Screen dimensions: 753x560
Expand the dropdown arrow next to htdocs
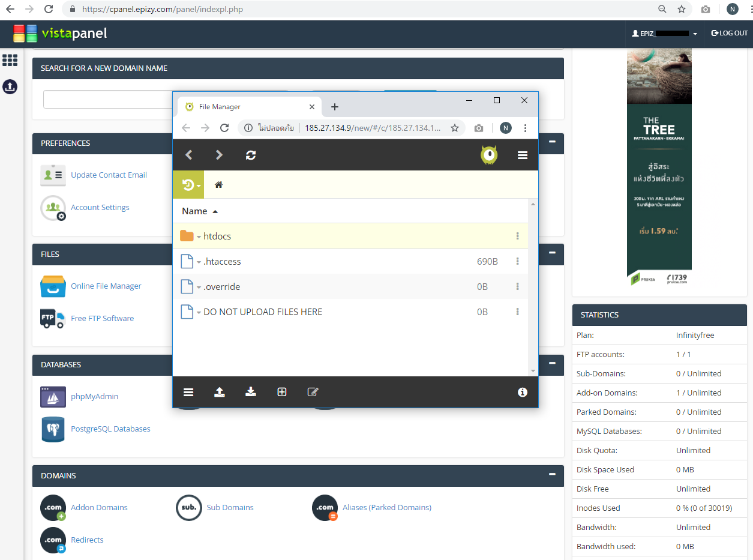click(x=199, y=237)
